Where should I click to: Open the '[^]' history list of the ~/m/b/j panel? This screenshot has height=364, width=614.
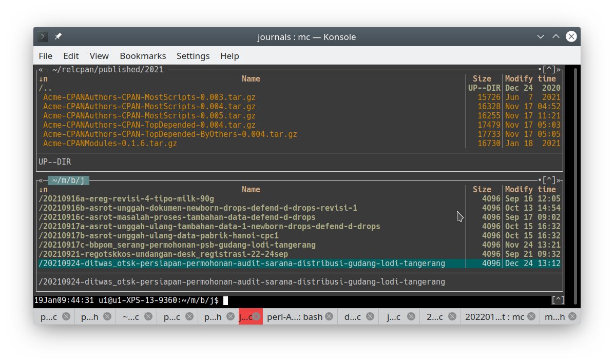click(549, 180)
